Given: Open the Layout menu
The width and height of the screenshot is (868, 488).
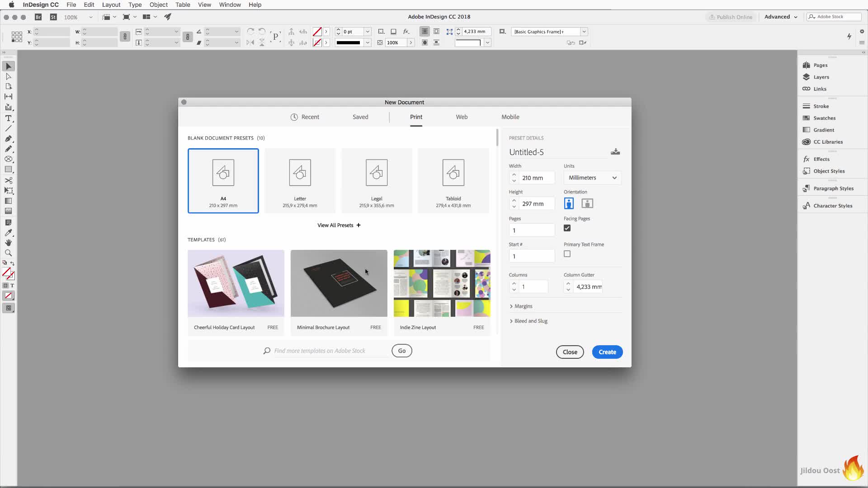Looking at the screenshot, I should [x=111, y=5].
